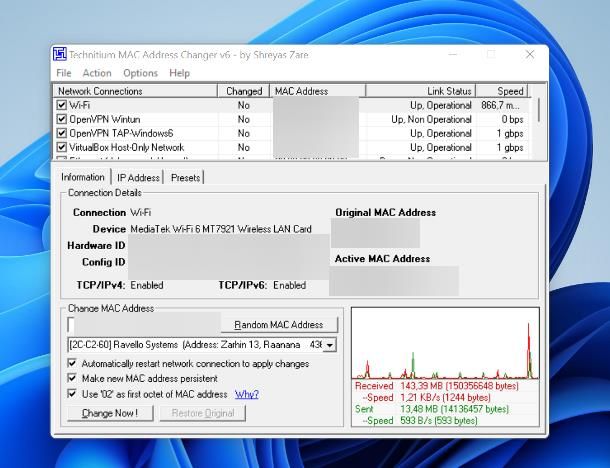
Task: Click the Technitium app icon in title bar
Action: tap(60, 54)
